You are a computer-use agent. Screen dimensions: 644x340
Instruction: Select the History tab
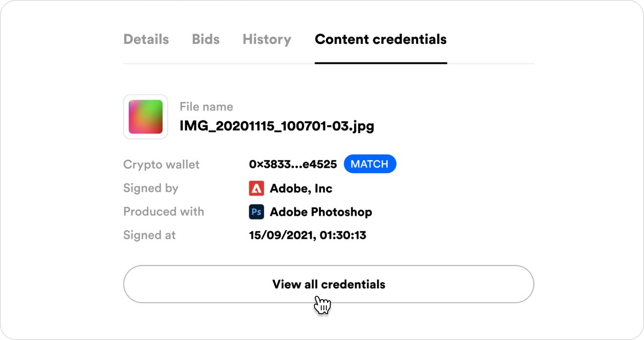267,39
